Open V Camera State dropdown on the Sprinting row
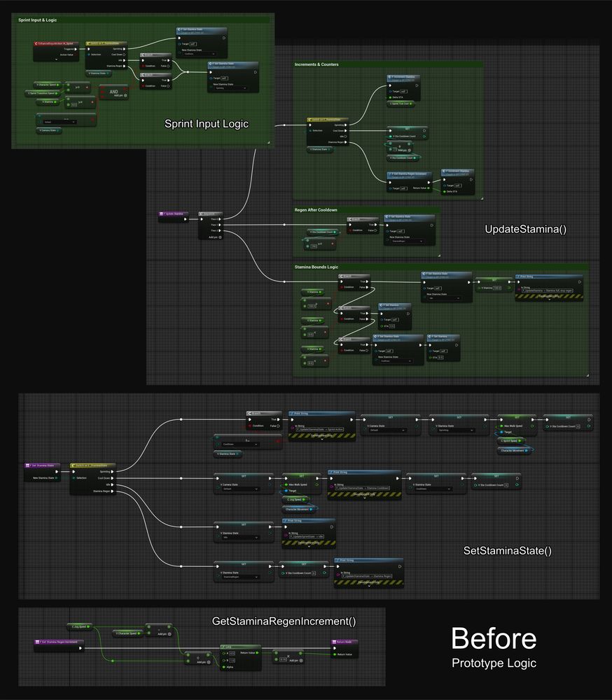The image size is (612, 700). (387, 430)
